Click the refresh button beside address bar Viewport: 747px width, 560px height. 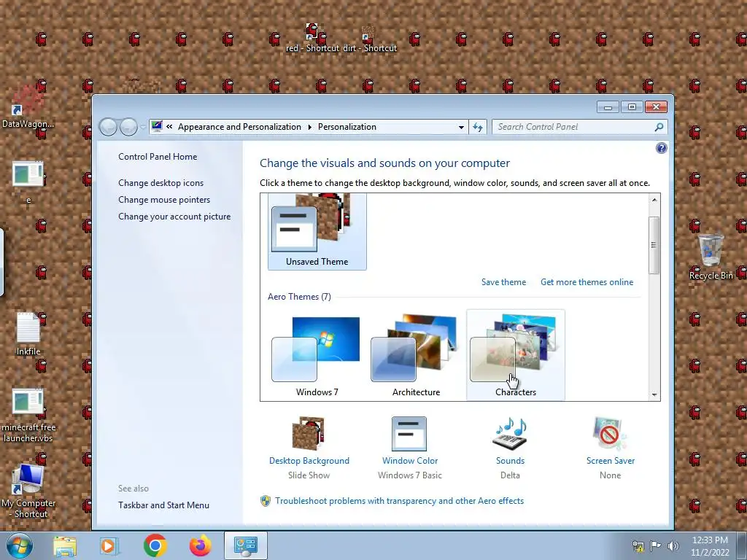478,127
